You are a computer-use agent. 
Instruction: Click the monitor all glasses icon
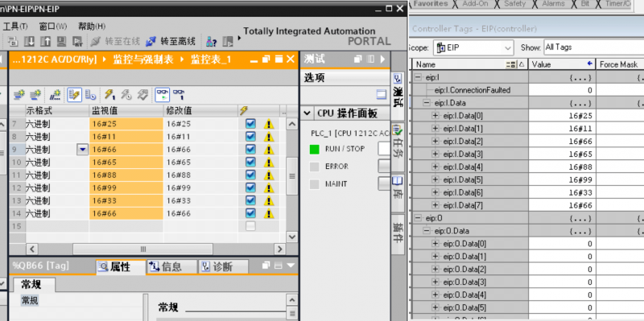(163, 95)
